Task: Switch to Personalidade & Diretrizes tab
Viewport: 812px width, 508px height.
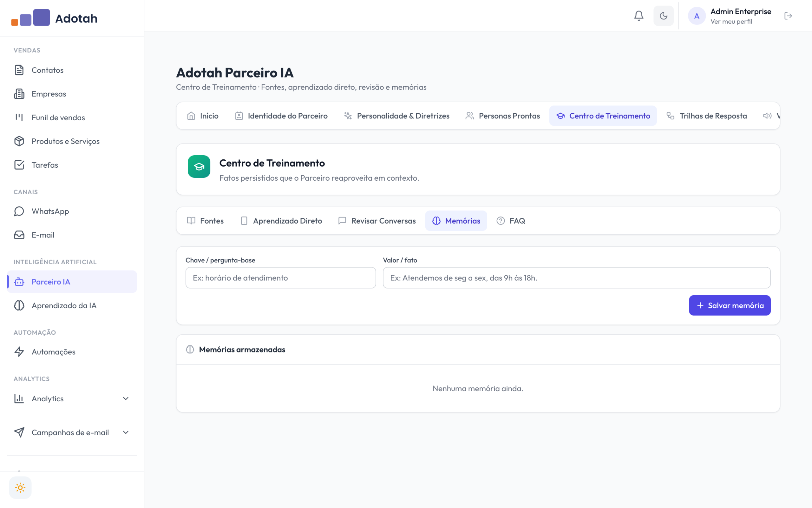Action: [397, 116]
